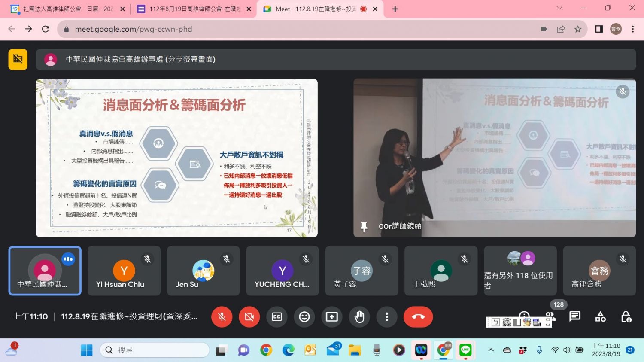The width and height of the screenshot is (644, 362).
Task: Close the 112年8月19日 form tab
Action: [x=249, y=9]
